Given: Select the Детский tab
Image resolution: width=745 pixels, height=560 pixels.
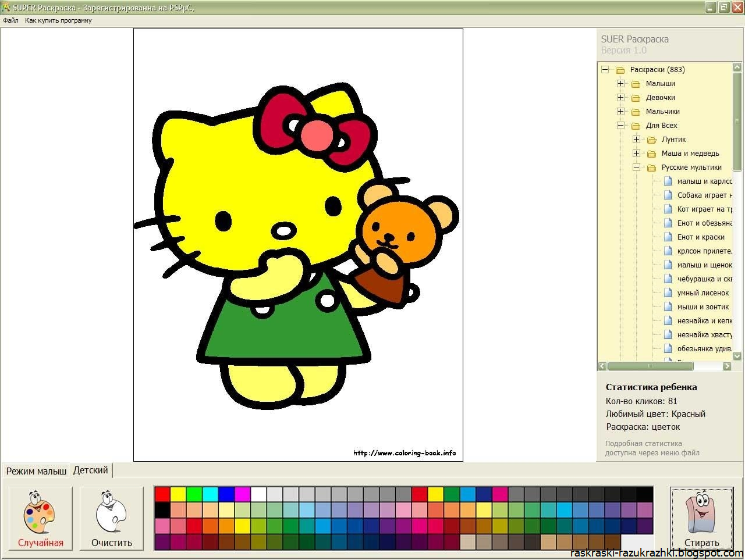Looking at the screenshot, I should coord(91,470).
